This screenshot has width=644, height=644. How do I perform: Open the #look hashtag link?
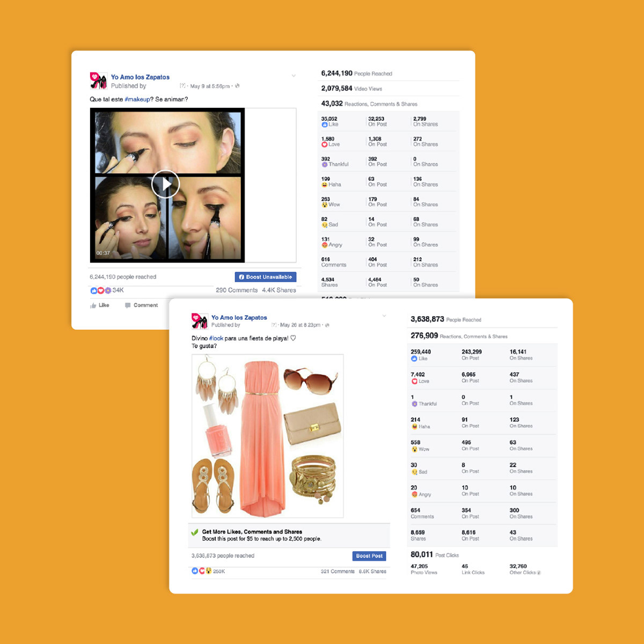[x=216, y=339]
